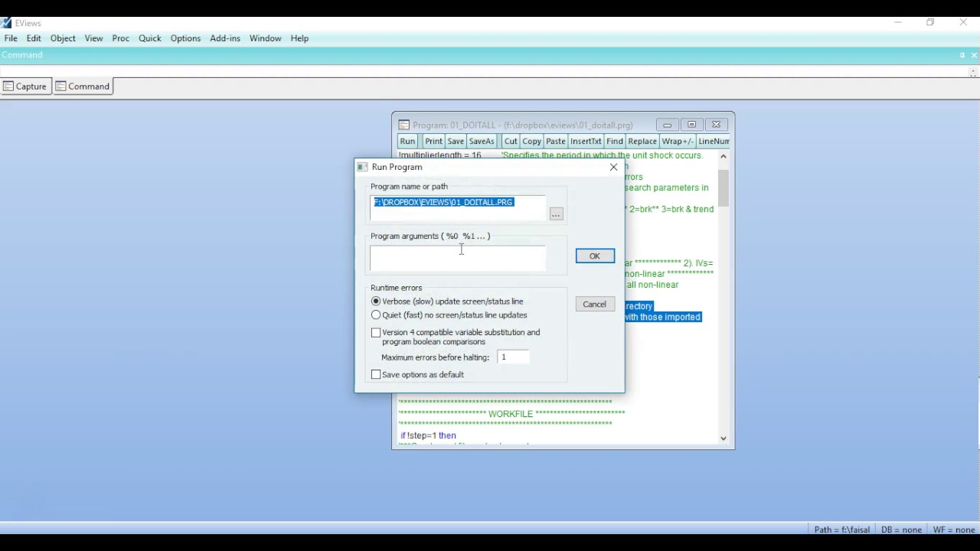Viewport: 980px width, 551px height.
Task: Click the browse (...) button for program path
Action: 557,215
